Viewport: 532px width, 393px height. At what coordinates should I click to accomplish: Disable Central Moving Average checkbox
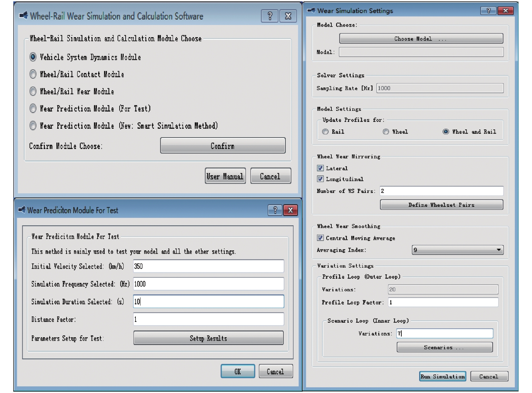[320, 238]
